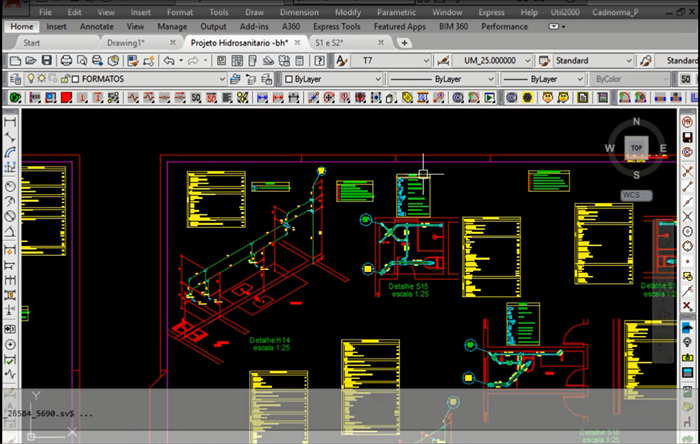Open the Parametric menu

tap(396, 12)
